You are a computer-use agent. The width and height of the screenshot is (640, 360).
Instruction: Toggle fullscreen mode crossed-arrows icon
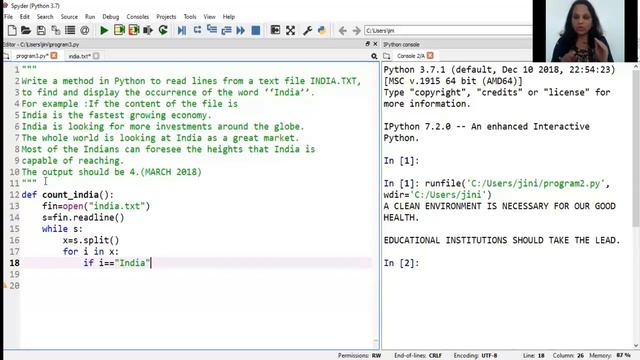coord(290,30)
